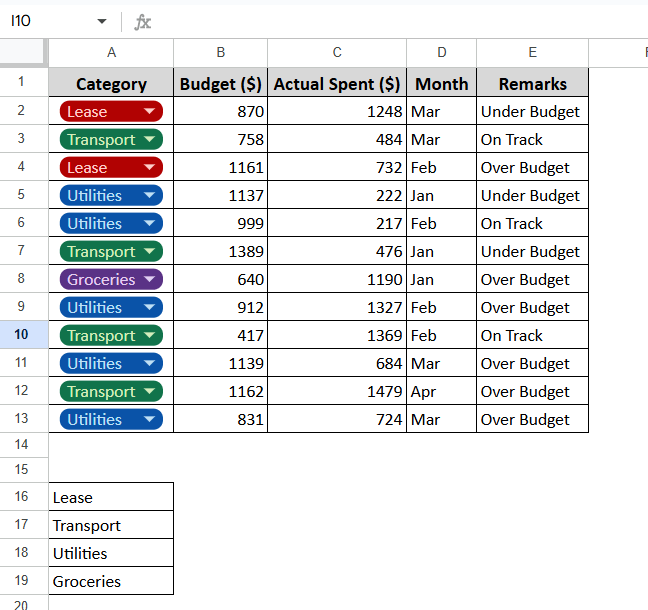Viewport: 648px width, 610px height.
Task: Select actual spent cell 1479
Action: (337, 391)
